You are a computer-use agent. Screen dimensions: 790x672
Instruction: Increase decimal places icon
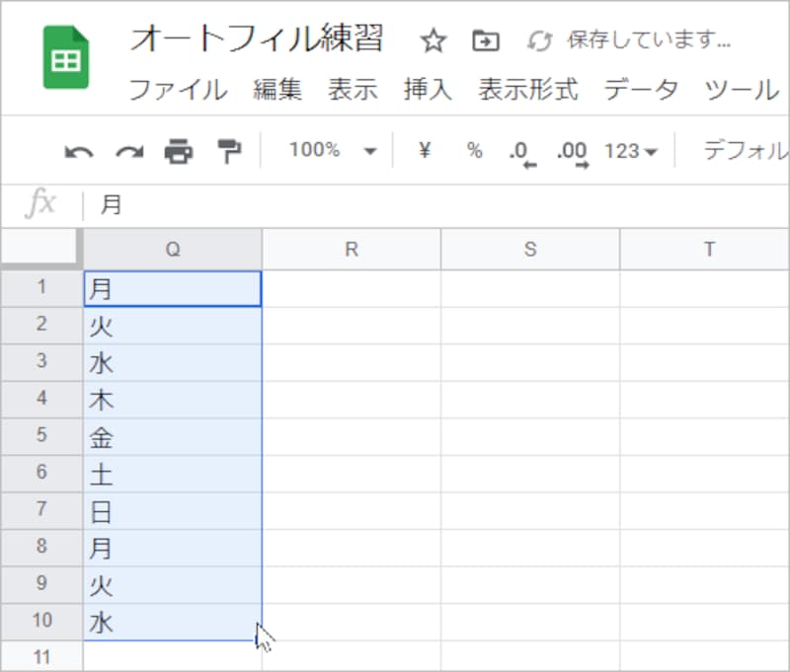tap(570, 151)
